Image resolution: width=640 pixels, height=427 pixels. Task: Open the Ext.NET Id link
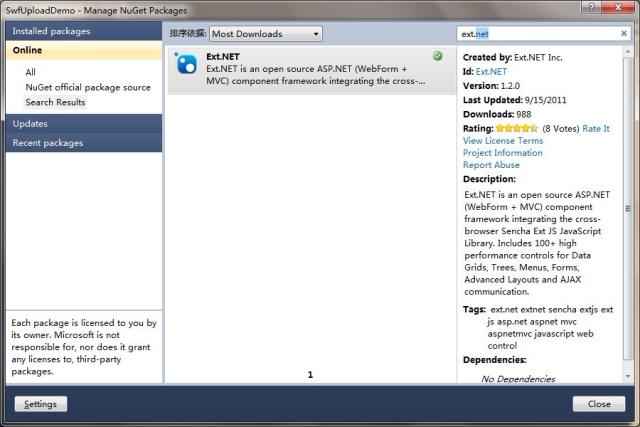491,72
